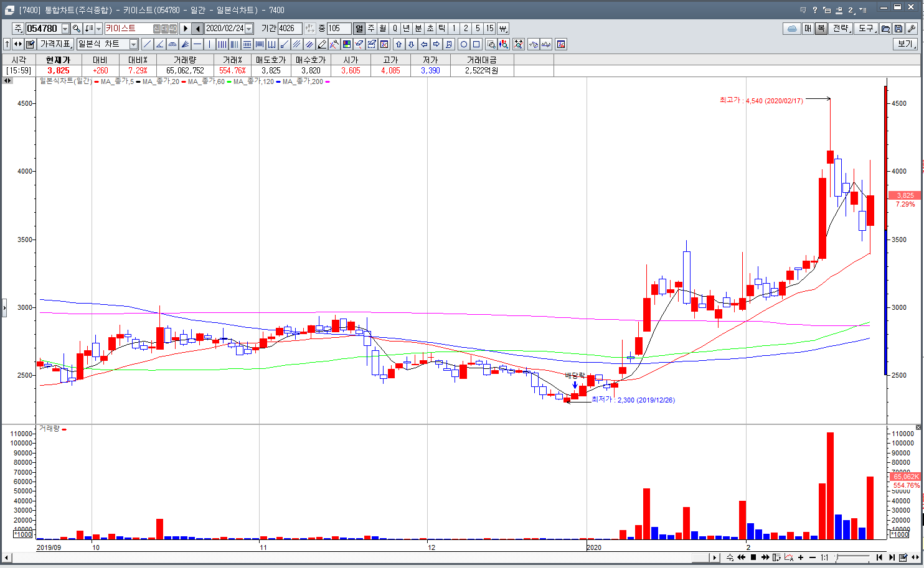Image resolution: width=924 pixels, height=568 pixels.
Task: Open the color palette tool icon
Action: pos(347,44)
